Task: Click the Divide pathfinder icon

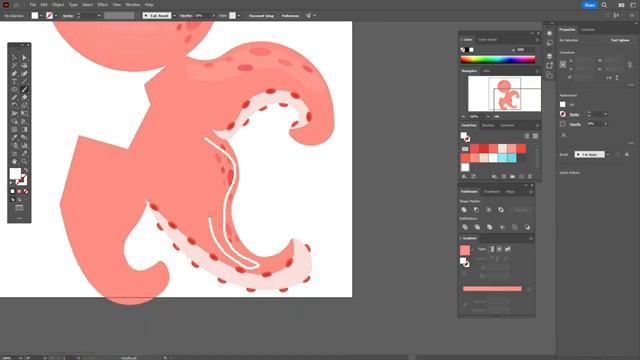Action: (464, 227)
